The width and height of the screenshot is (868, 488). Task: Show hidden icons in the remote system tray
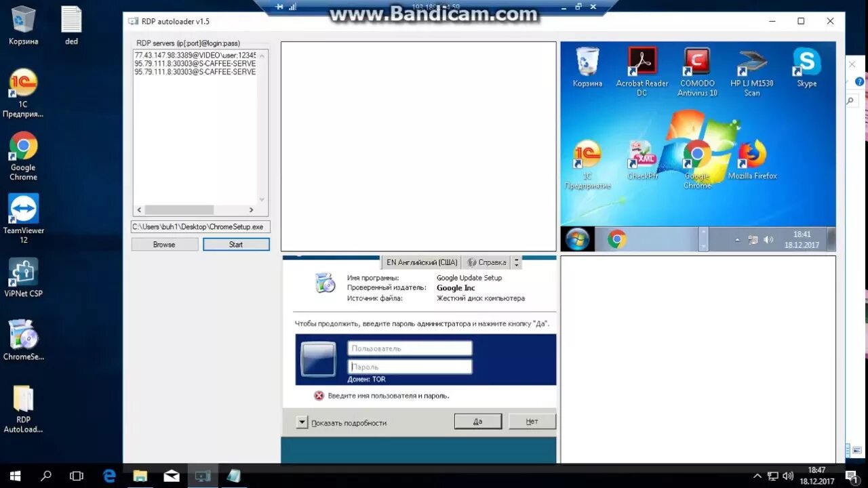tap(737, 240)
